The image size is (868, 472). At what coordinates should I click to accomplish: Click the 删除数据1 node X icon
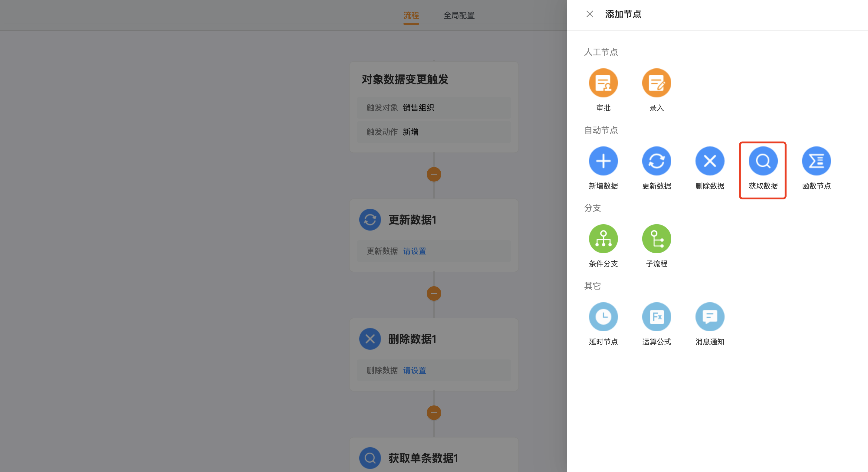[x=370, y=339]
